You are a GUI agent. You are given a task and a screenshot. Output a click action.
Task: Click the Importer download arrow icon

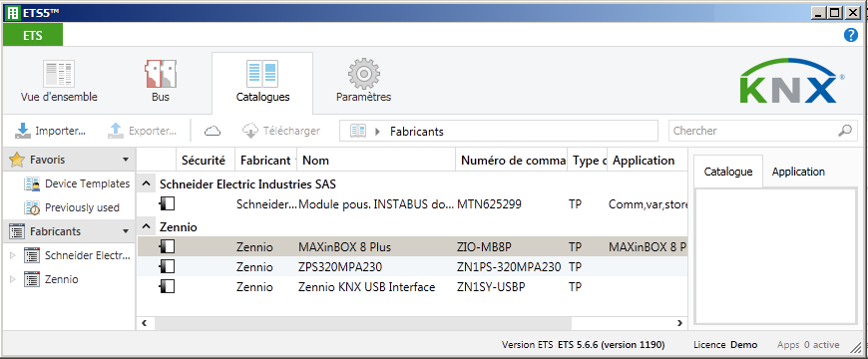coord(23,131)
